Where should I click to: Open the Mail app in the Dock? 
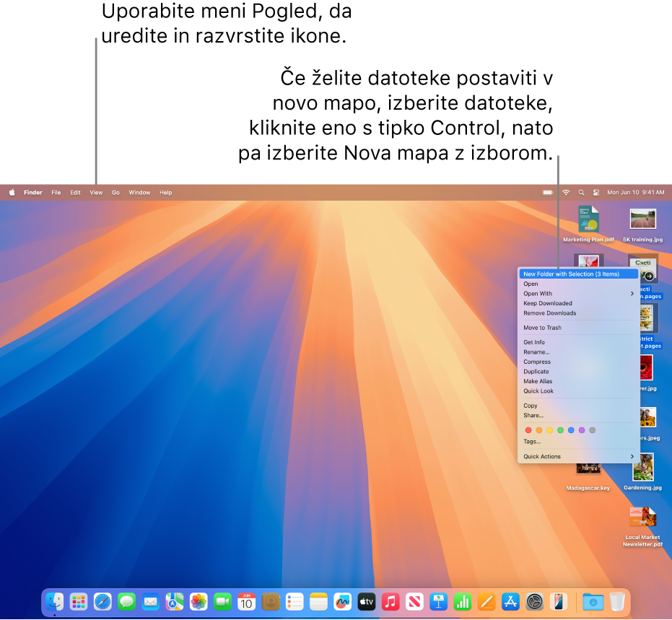[x=151, y=602]
